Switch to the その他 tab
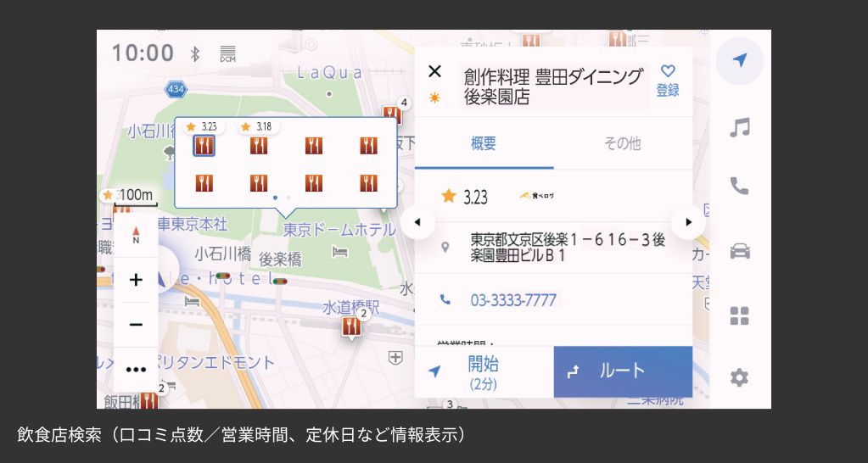This screenshot has width=868, height=463. pyautogui.click(x=622, y=143)
